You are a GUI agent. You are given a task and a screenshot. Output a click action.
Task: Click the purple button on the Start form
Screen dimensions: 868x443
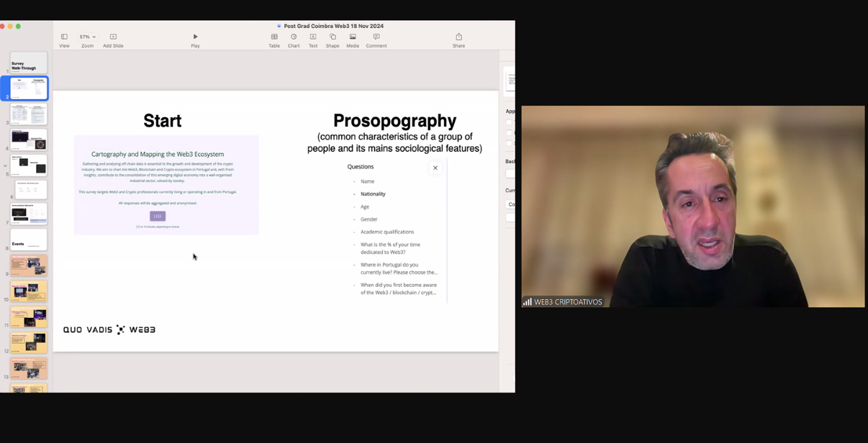tap(158, 216)
